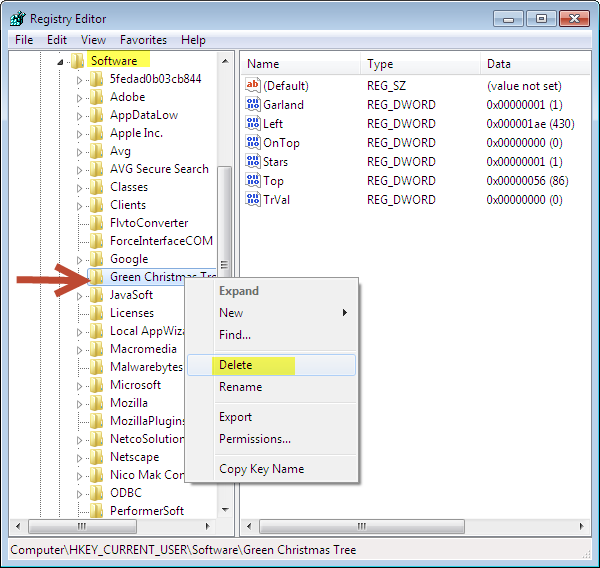Choose Rename from the context menu

271,387
